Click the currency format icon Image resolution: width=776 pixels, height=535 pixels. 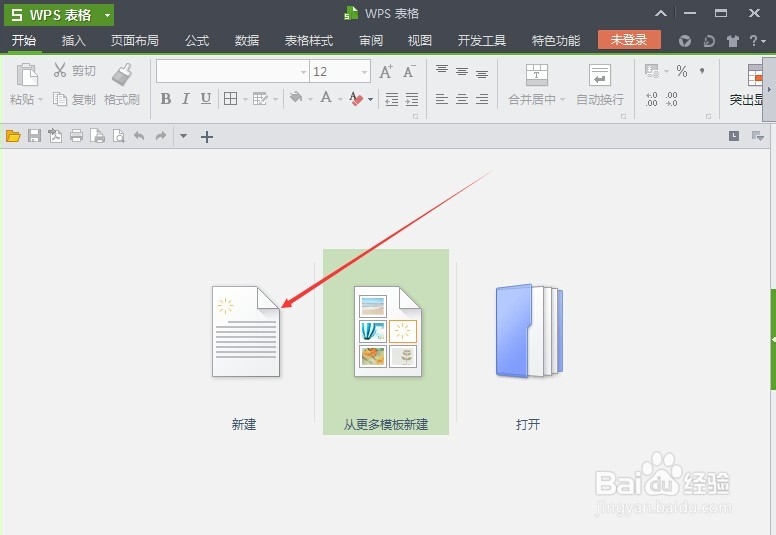[652, 71]
